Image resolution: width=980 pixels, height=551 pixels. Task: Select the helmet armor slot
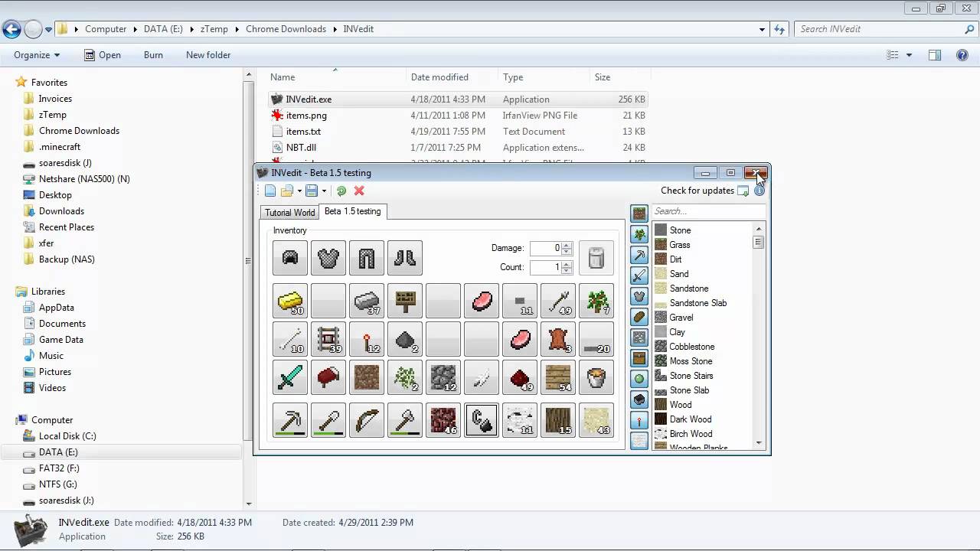[x=290, y=258]
